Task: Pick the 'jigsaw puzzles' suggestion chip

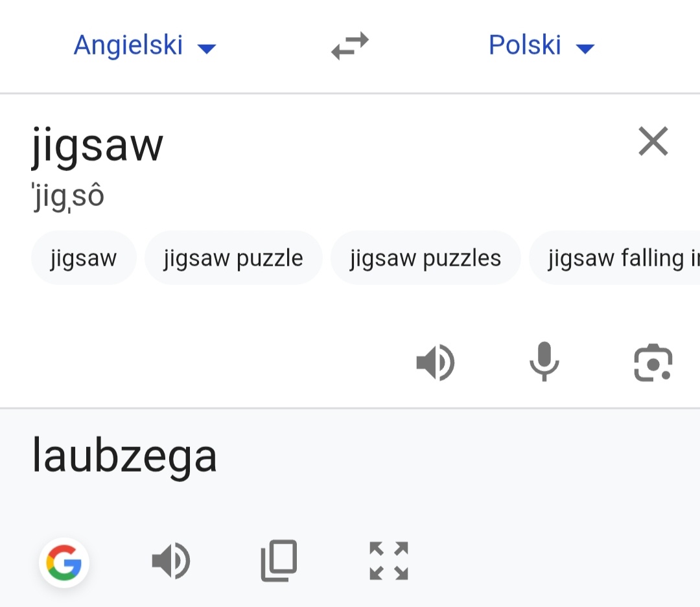Action: pos(425,258)
